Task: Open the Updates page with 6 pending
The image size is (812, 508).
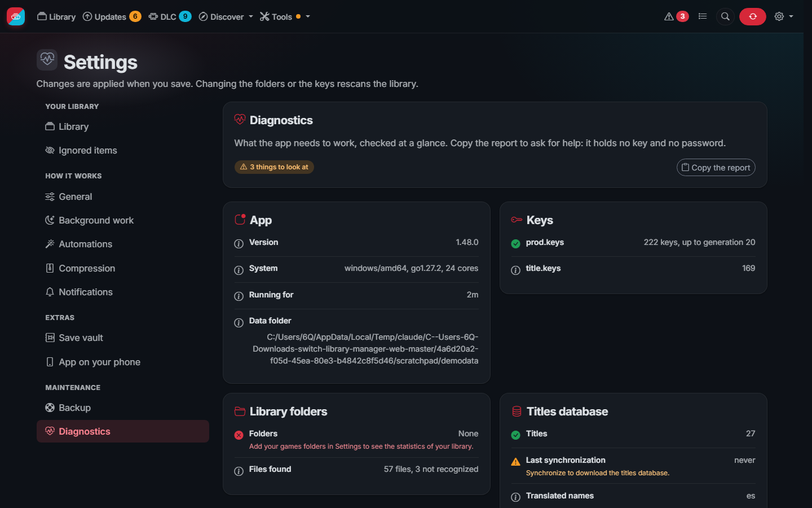Action: tap(112, 16)
